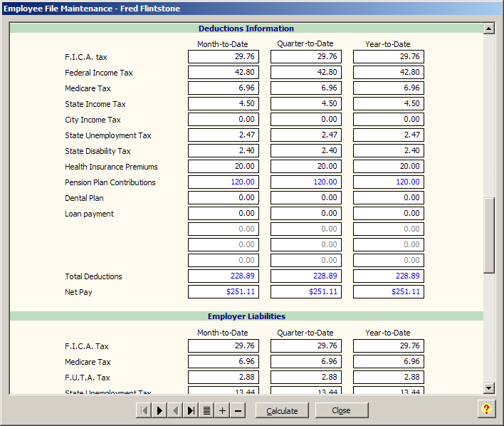Screen dimensions: 504x426
Task: Click the Close button
Action: [x=342, y=410]
